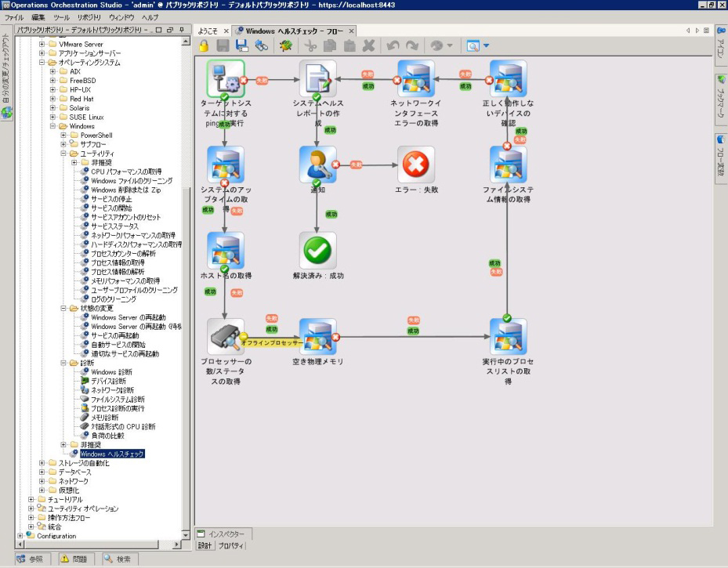Select the 空き物理メモリ step

click(x=317, y=337)
